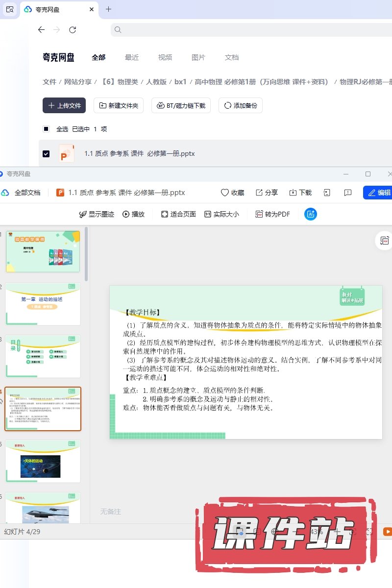The height and width of the screenshot is (588, 392).
Task: Start slideshow with 播放 button
Action: click(x=134, y=214)
